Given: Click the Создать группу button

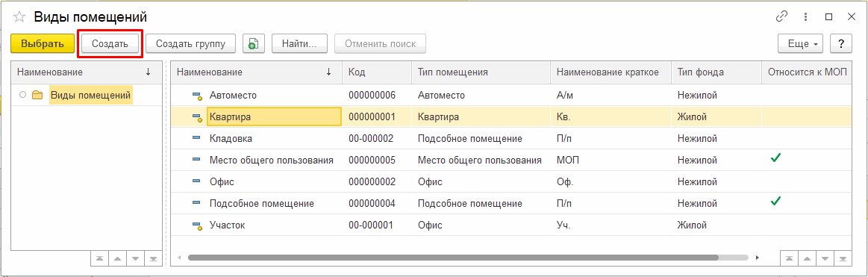Looking at the screenshot, I should click(191, 44).
